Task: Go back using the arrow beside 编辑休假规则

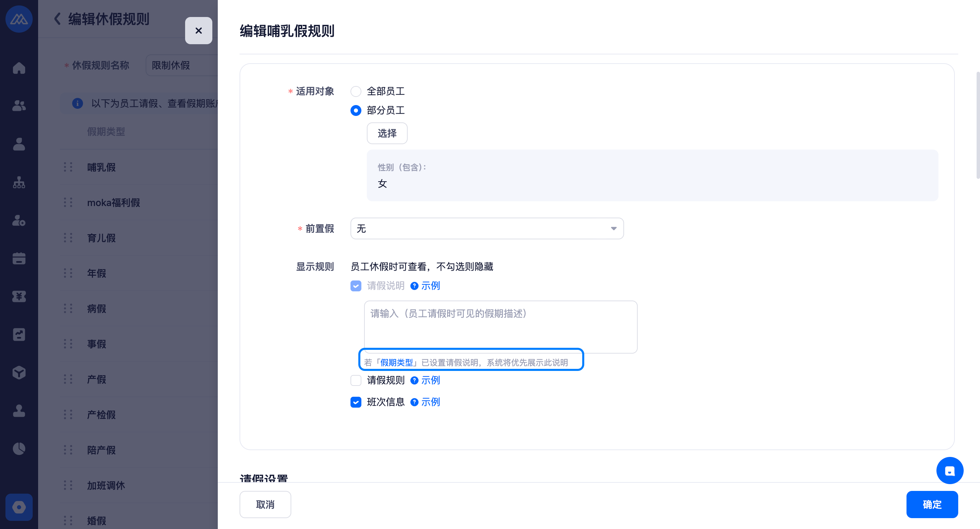Action: [58, 19]
